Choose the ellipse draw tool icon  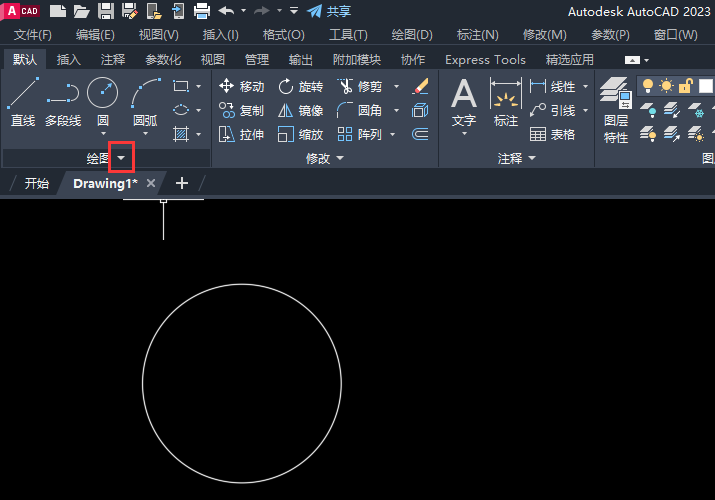click(181, 110)
